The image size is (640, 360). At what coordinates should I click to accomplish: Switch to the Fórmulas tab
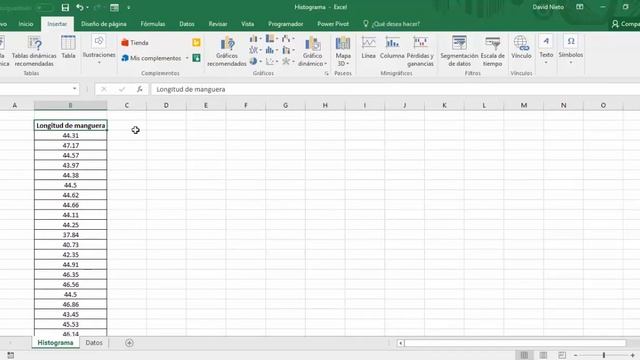click(x=153, y=24)
